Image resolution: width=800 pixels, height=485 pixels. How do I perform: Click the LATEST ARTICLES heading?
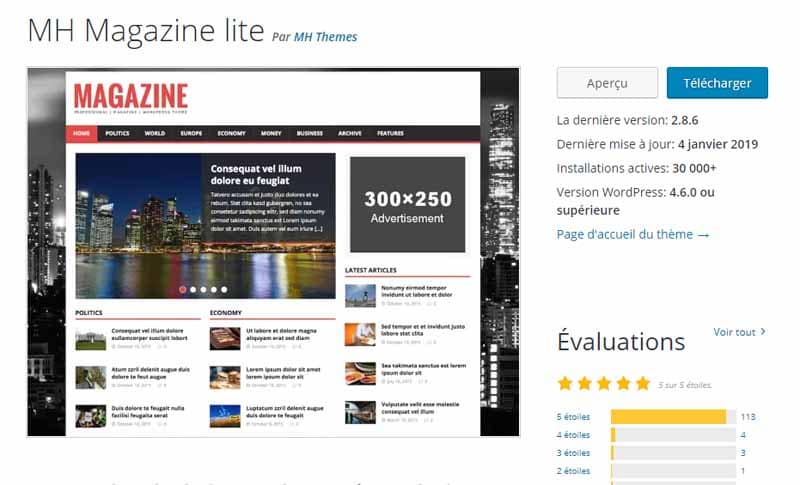pyautogui.click(x=370, y=270)
